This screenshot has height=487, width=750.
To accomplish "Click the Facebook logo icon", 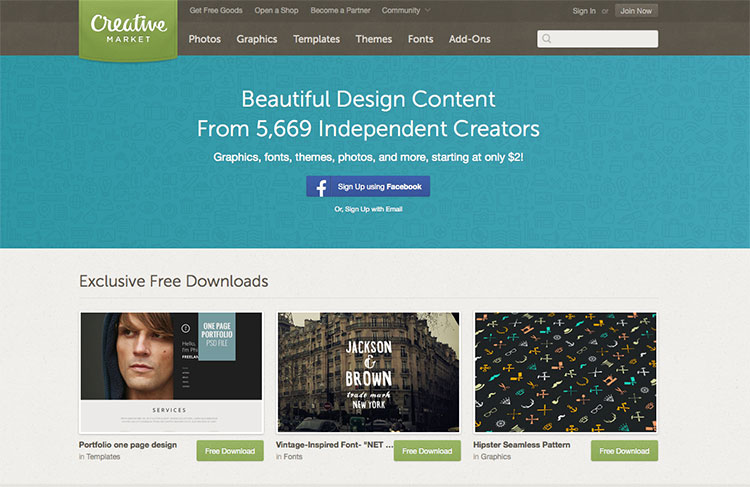I will click(321, 187).
